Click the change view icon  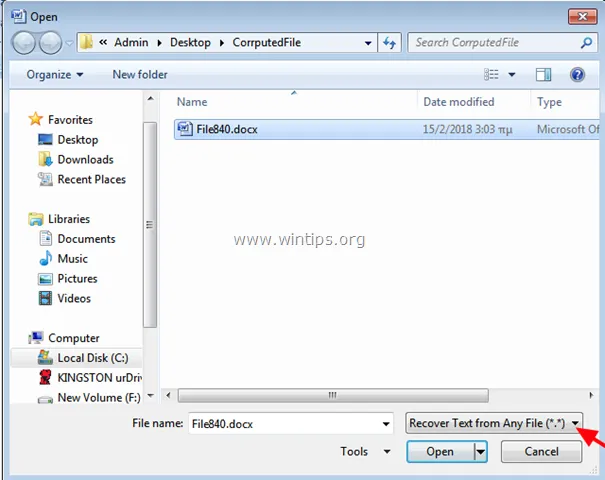coord(491,74)
